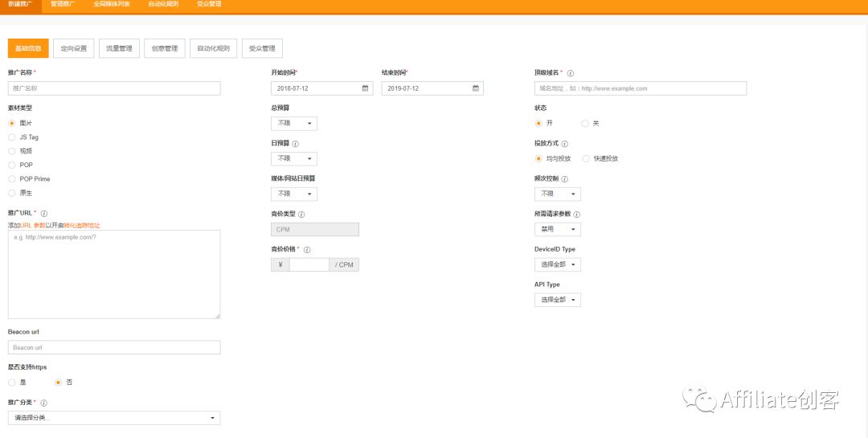Viewport: 868px width, 438px height.
Task: Set status to 开
Action: 538,123
